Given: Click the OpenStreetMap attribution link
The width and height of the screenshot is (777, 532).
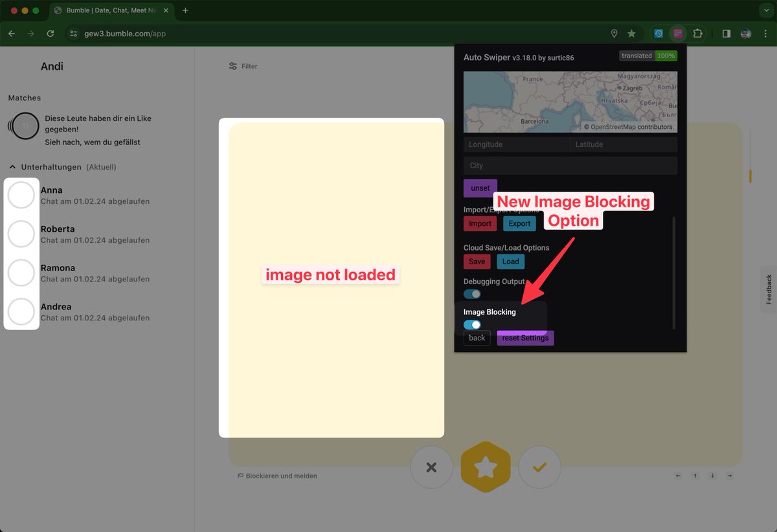Looking at the screenshot, I should pyautogui.click(x=613, y=127).
